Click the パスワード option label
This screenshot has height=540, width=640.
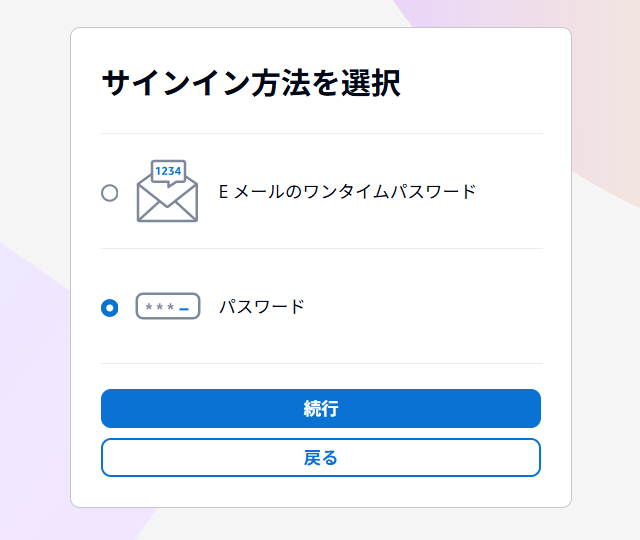[x=262, y=306]
